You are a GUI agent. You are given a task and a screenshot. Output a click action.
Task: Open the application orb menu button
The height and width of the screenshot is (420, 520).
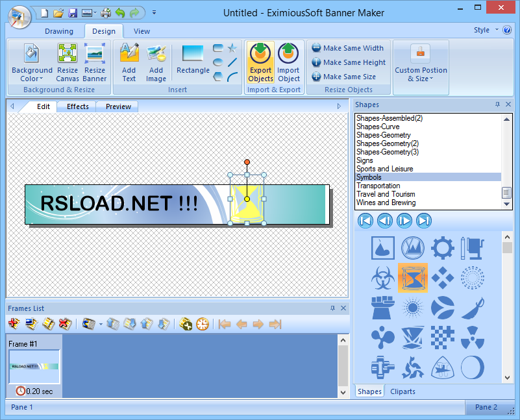coord(19,18)
